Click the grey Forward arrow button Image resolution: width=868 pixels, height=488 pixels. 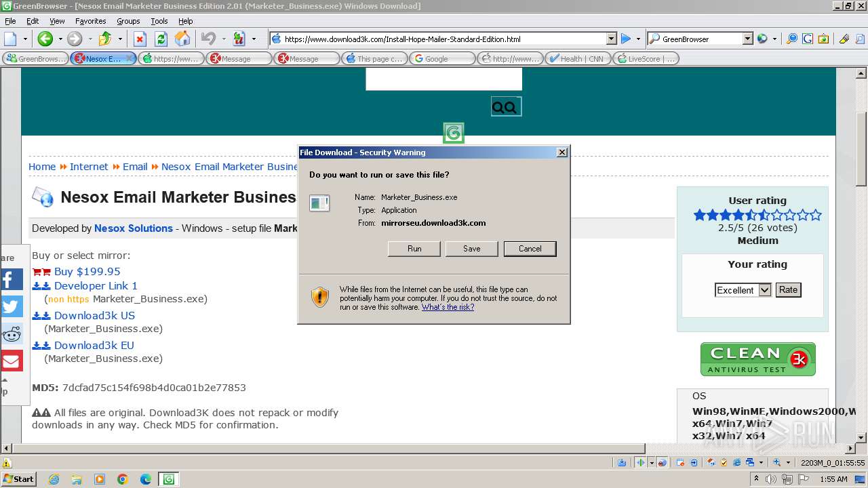tap(75, 39)
